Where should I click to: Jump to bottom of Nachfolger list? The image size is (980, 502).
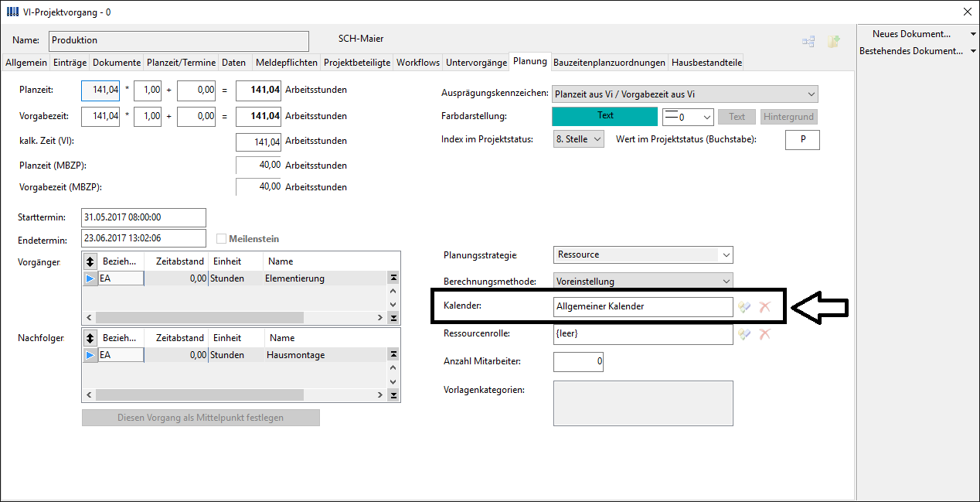(x=393, y=394)
